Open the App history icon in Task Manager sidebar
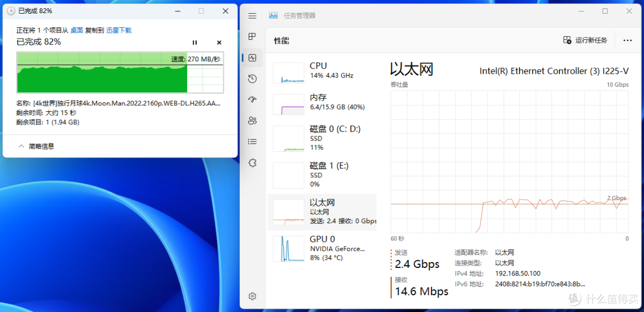This screenshot has width=644, height=312. [253, 79]
